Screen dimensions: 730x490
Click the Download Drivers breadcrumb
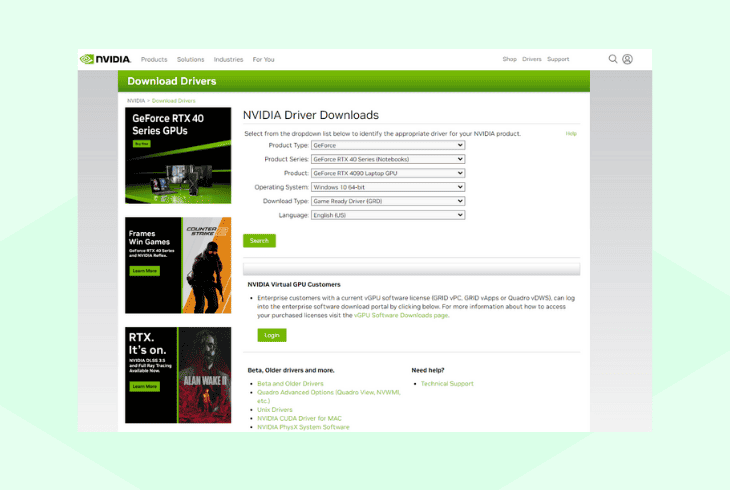[x=174, y=101]
